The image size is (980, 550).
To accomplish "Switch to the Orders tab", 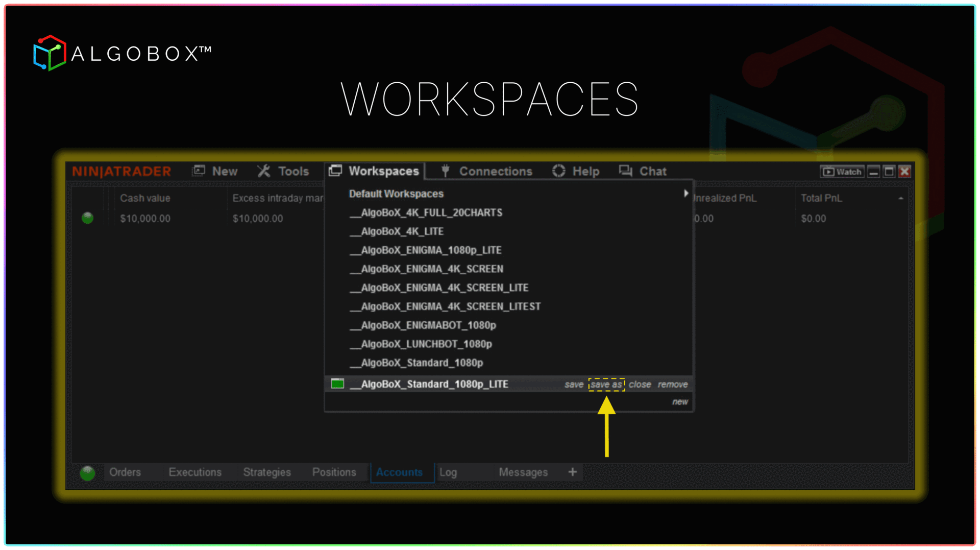I will [125, 472].
